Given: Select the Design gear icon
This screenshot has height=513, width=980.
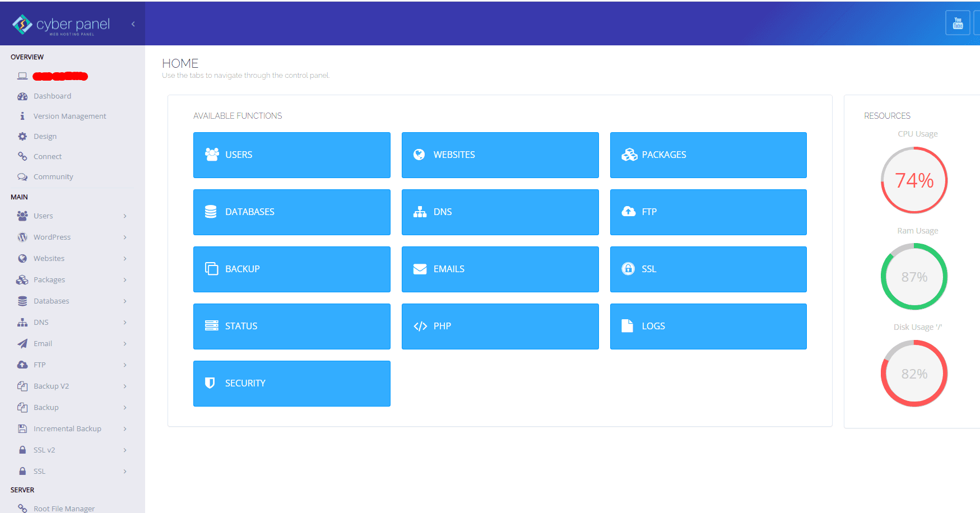Looking at the screenshot, I should point(22,136).
